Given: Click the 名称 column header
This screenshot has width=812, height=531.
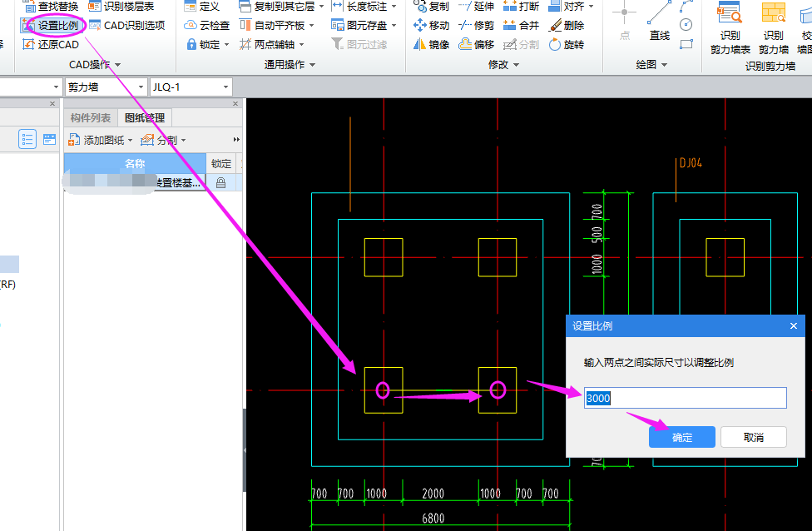Looking at the screenshot, I should (135, 164).
